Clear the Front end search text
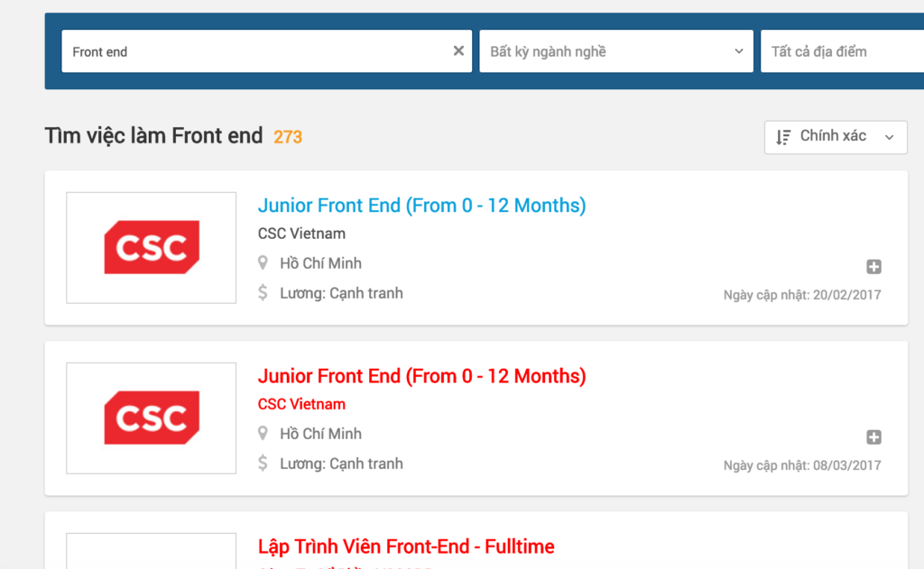This screenshot has height=569, width=924. point(458,51)
